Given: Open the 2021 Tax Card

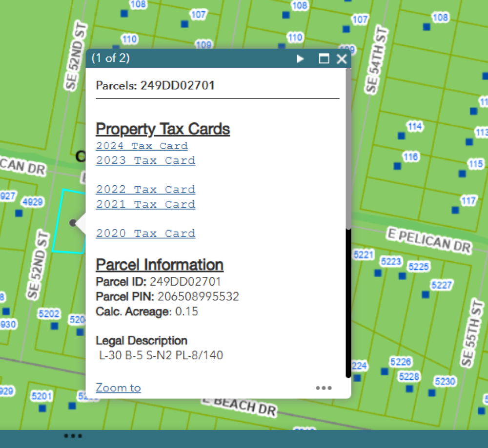Looking at the screenshot, I should point(145,204).
